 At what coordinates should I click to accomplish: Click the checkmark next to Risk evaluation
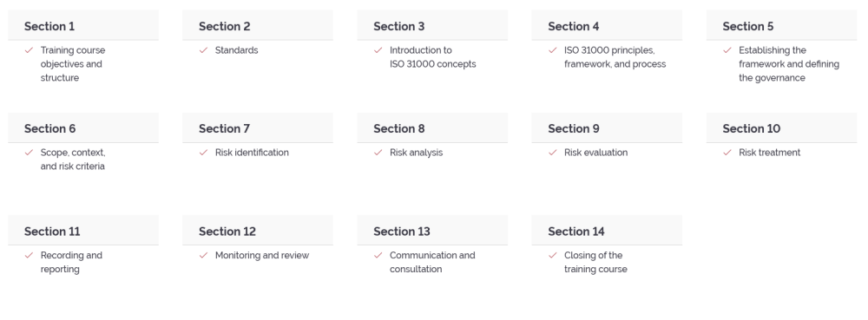point(552,153)
